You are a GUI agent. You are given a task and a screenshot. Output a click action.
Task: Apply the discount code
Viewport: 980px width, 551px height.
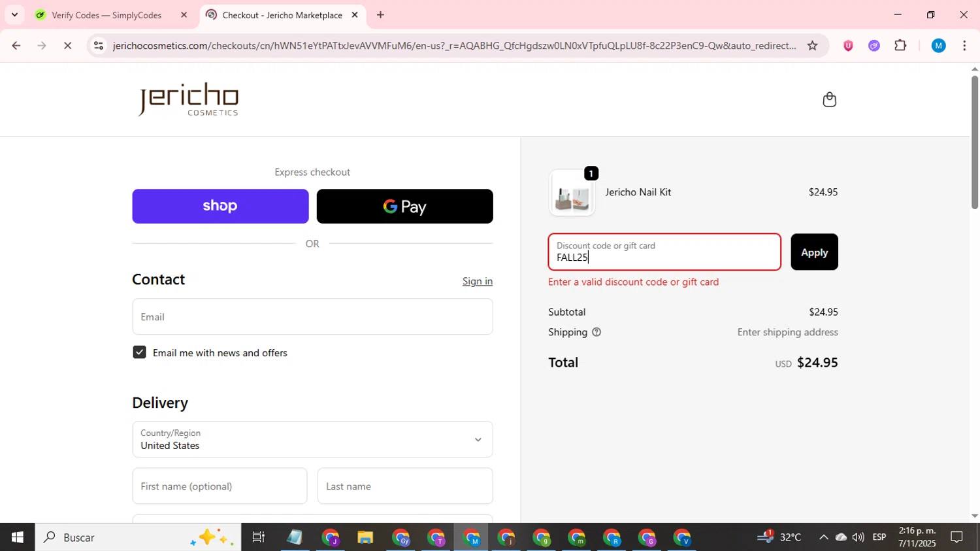pyautogui.click(x=814, y=252)
